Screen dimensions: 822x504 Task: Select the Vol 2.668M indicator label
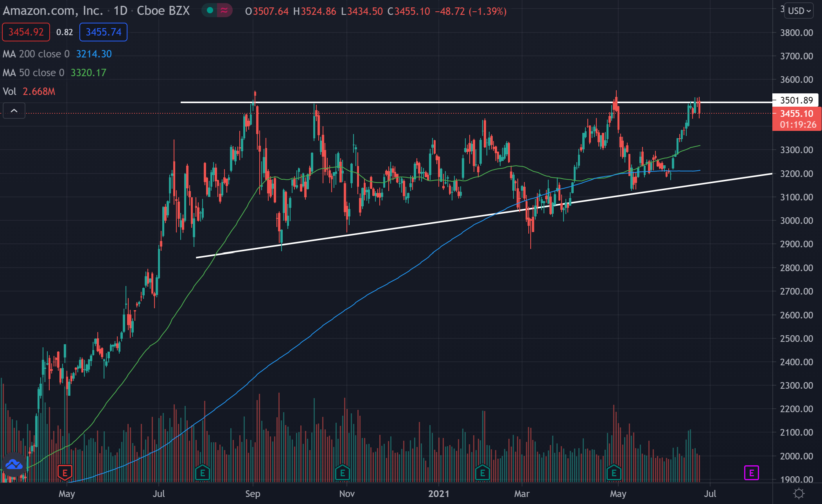pyautogui.click(x=29, y=91)
